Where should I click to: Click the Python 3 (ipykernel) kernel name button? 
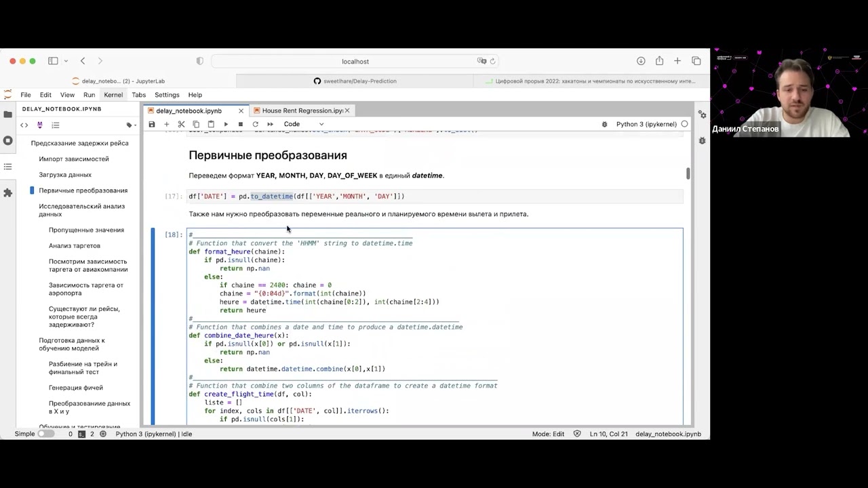pyautogui.click(x=646, y=124)
